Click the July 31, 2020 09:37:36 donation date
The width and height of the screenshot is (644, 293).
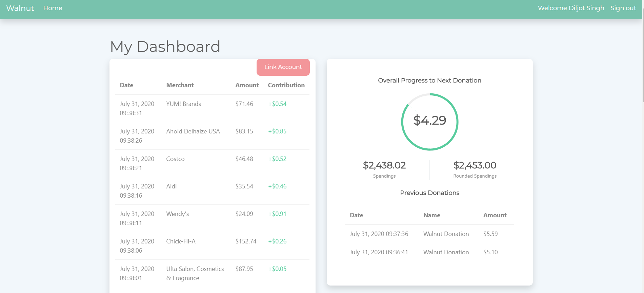[379, 234]
